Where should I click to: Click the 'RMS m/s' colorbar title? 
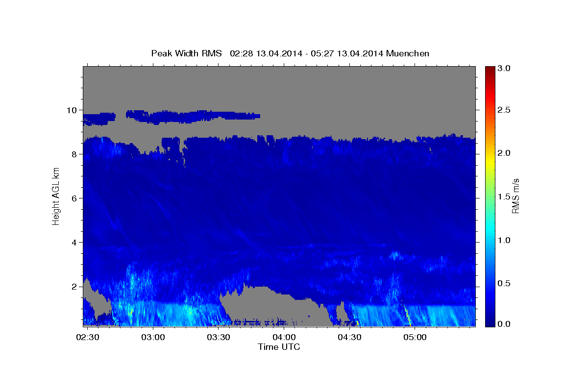coord(515,196)
